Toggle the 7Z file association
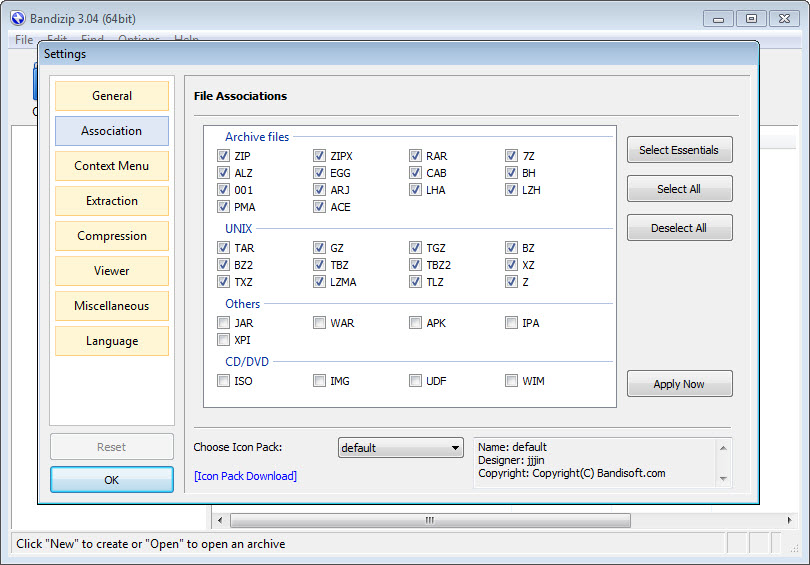810x565 pixels. 511,155
